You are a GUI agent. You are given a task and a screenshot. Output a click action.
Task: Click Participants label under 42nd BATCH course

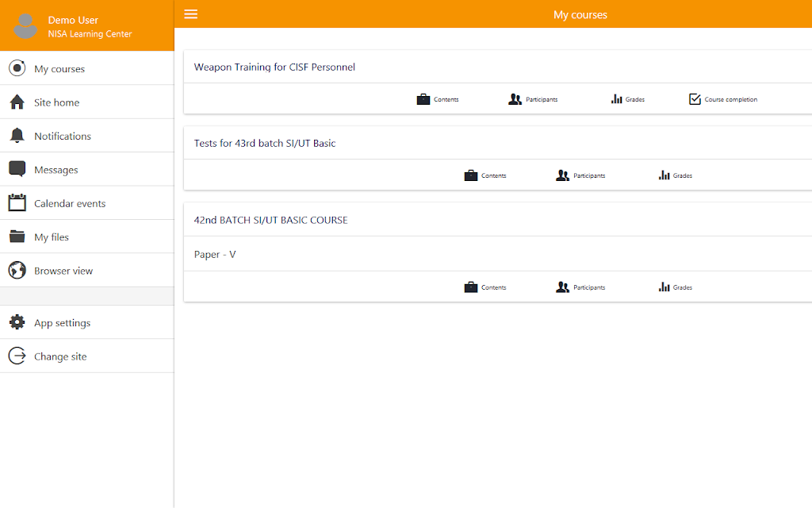[589, 287]
